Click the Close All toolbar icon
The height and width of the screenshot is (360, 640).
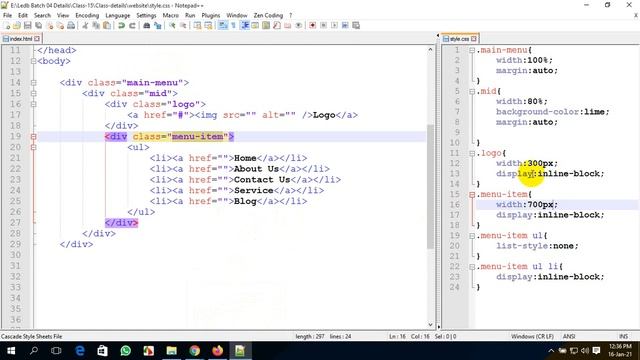(x=61, y=25)
